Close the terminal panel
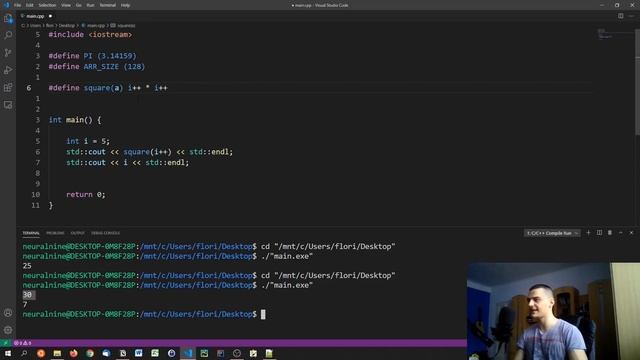This screenshot has height=360, width=640. click(631, 233)
